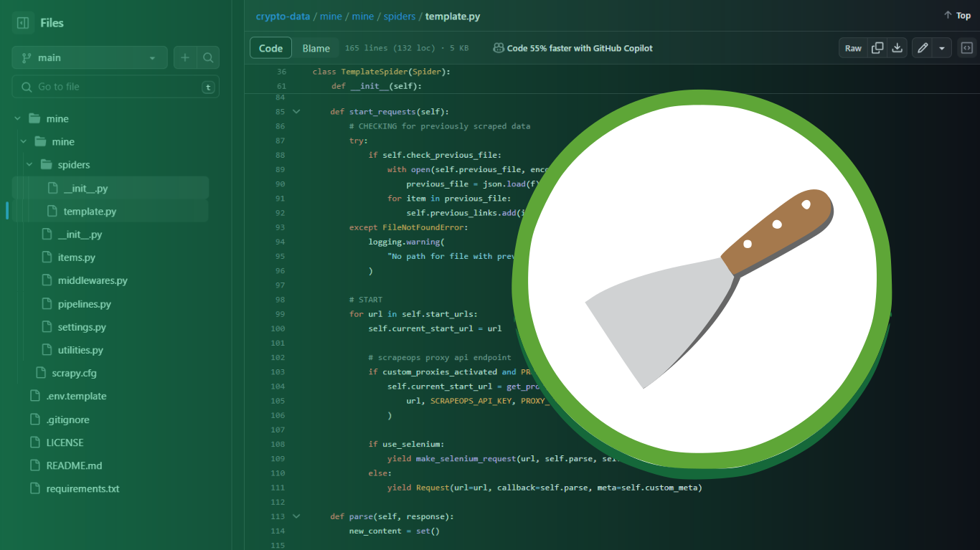Focus the Go to file field
This screenshot has width=980, height=550.
(x=116, y=87)
